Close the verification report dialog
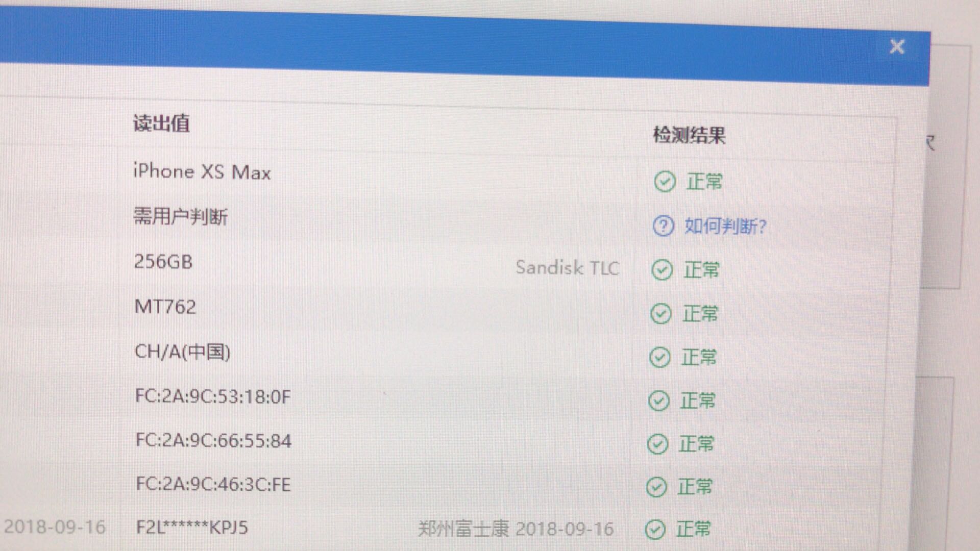 [x=897, y=47]
